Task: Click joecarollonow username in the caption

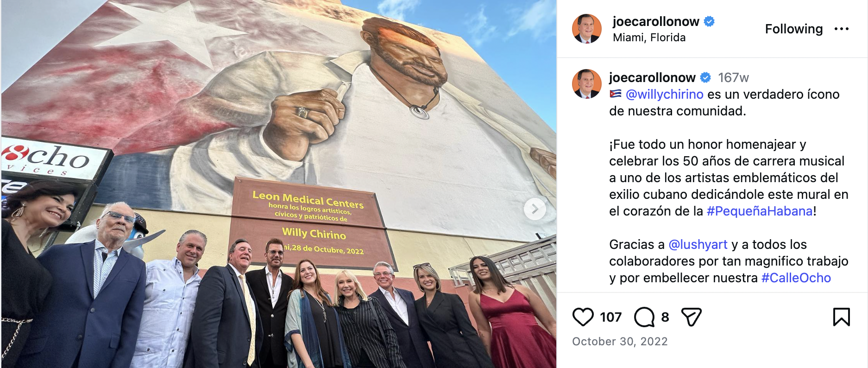Action: 652,77
